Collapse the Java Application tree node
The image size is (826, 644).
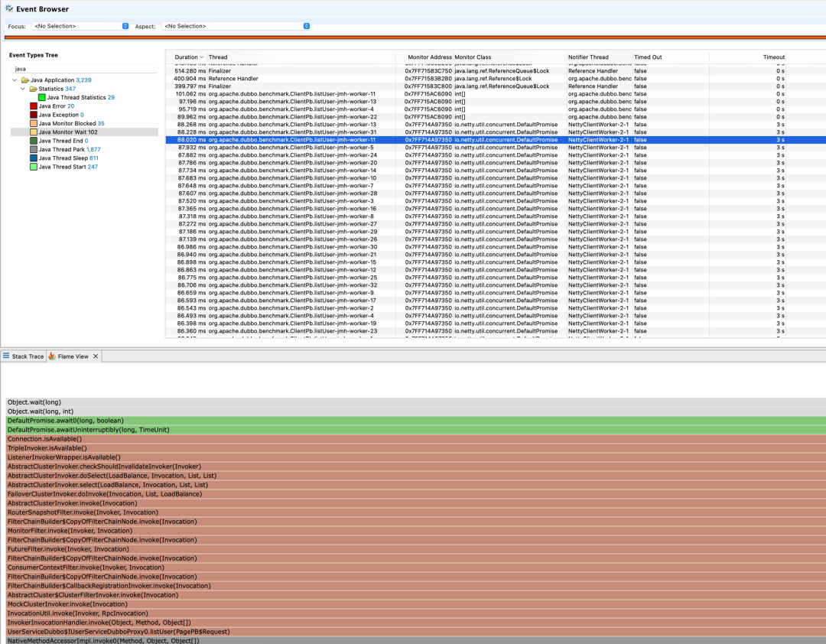point(15,80)
